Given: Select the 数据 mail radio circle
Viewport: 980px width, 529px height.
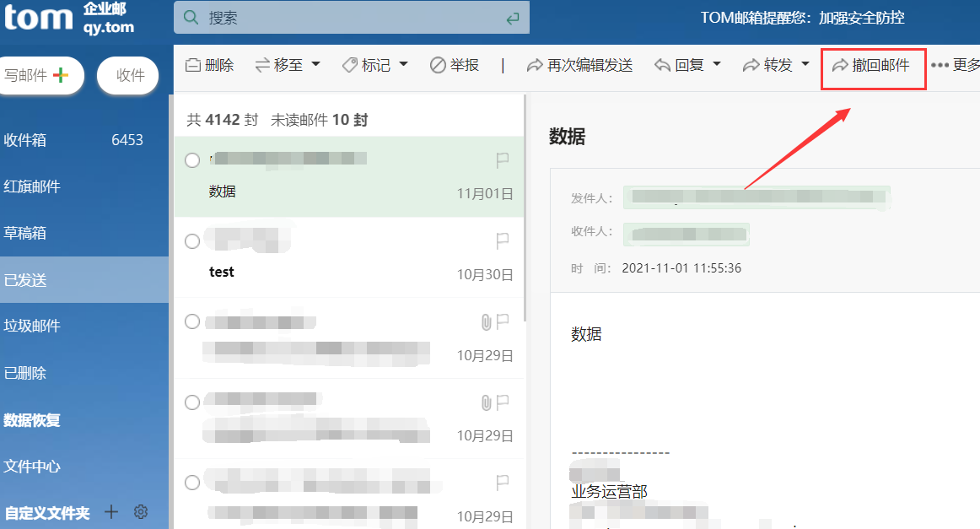Looking at the screenshot, I should [x=192, y=160].
